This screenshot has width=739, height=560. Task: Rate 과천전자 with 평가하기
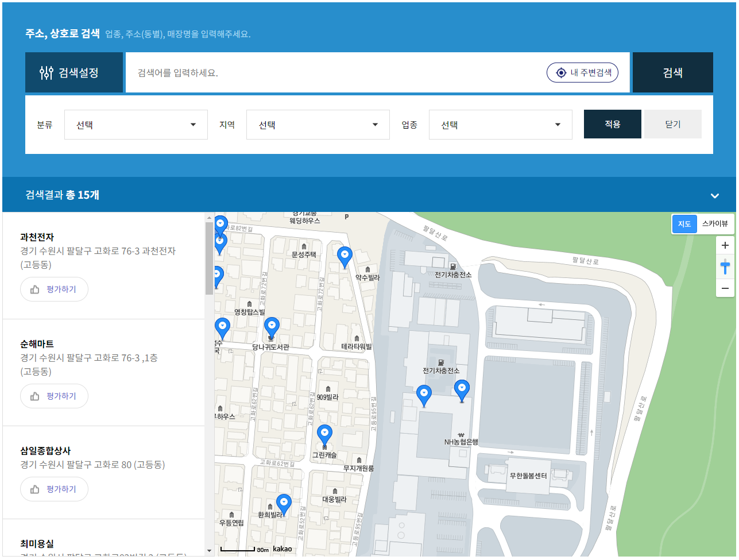click(55, 289)
